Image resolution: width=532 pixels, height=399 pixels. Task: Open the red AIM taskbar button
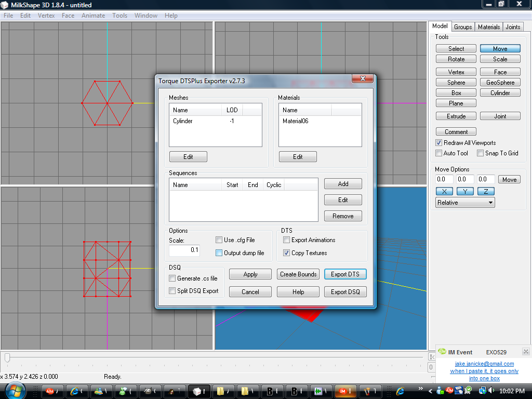pyautogui.click(x=52, y=391)
